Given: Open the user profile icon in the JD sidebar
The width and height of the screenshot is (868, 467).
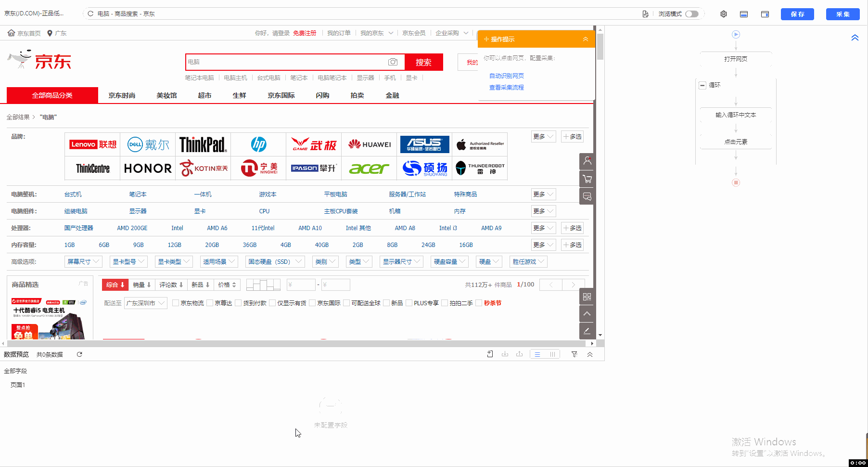Looking at the screenshot, I should 587,161.
